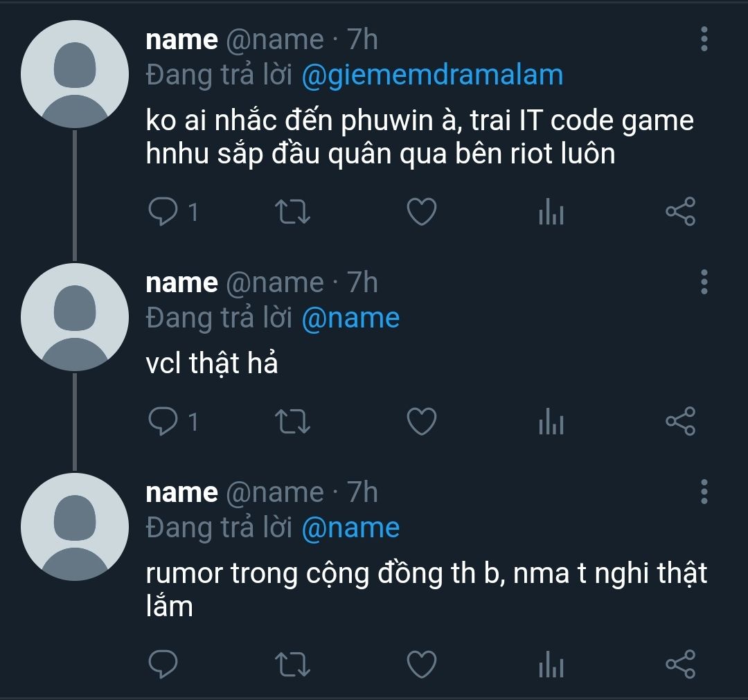Reply to the rumor tweet

(163, 664)
